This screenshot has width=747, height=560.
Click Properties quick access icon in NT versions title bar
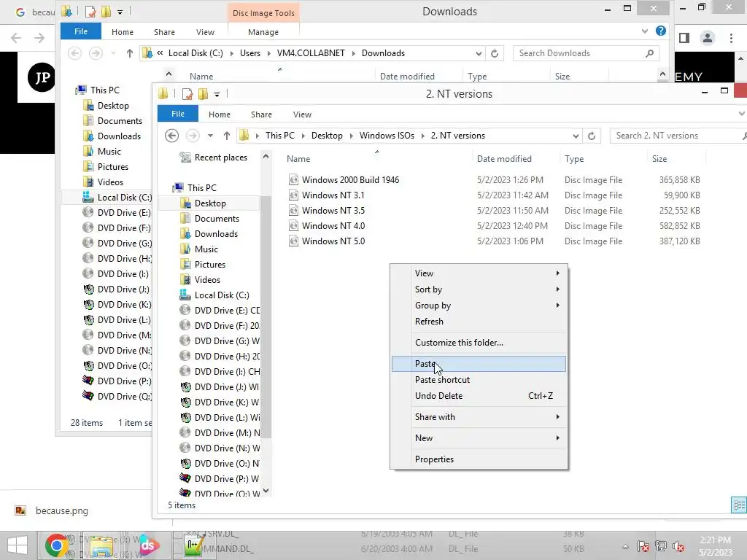[187, 94]
